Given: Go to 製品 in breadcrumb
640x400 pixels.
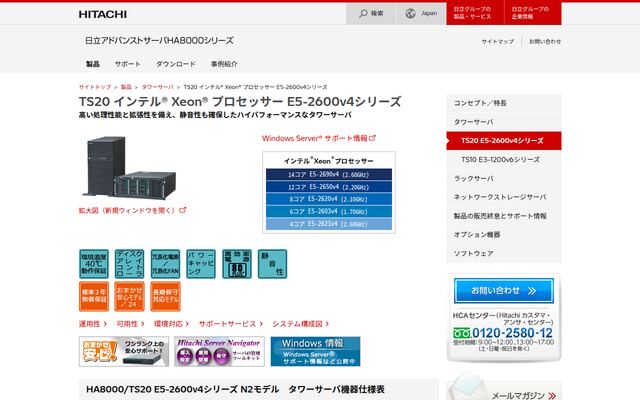Looking at the screenshot, I should [126, 87].
